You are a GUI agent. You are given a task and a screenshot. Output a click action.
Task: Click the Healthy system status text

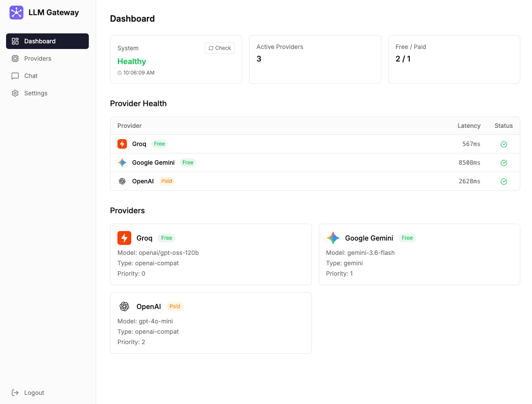tap(132, 62)
